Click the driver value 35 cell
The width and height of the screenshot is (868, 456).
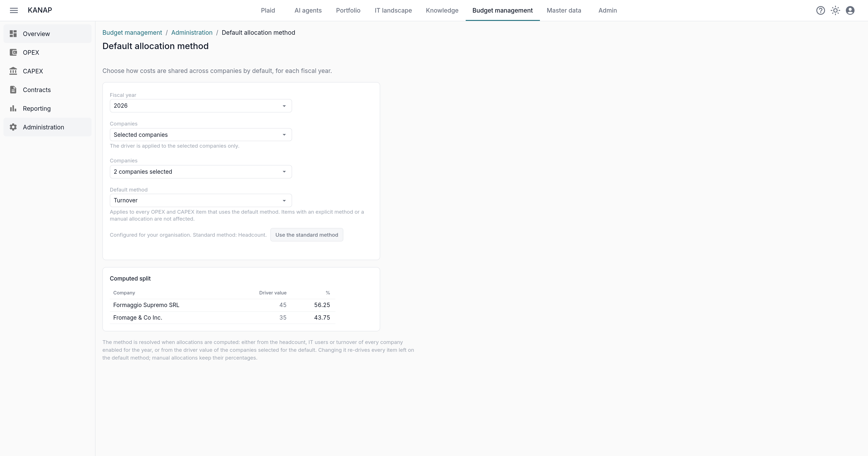click(x=283, y=318)
